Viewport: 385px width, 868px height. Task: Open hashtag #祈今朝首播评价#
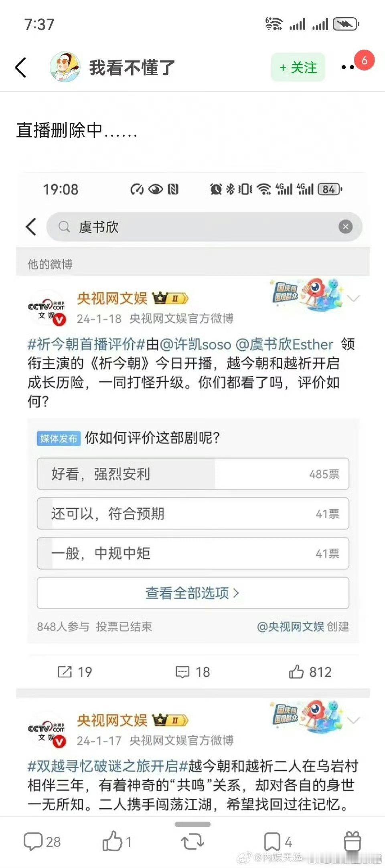(86, 344)
